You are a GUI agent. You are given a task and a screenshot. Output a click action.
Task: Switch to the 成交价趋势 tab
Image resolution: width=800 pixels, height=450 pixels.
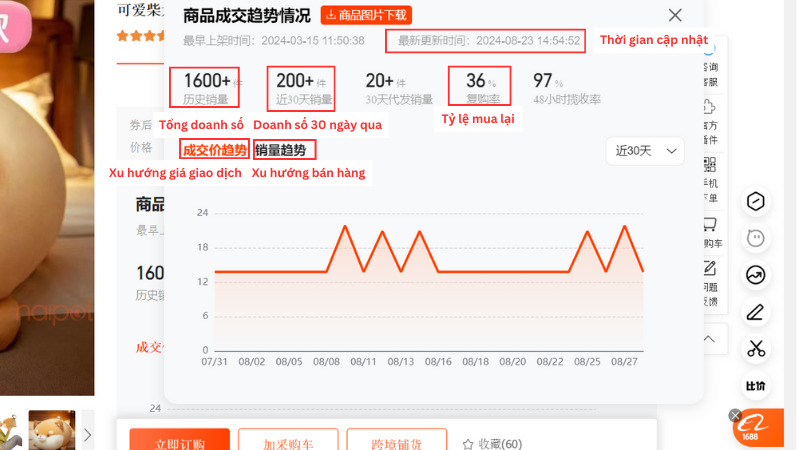tap(214, 150)
